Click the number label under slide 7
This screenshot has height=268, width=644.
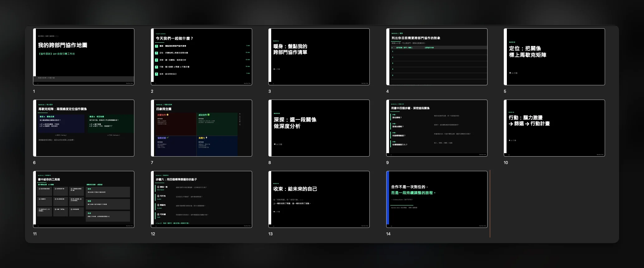152,163
